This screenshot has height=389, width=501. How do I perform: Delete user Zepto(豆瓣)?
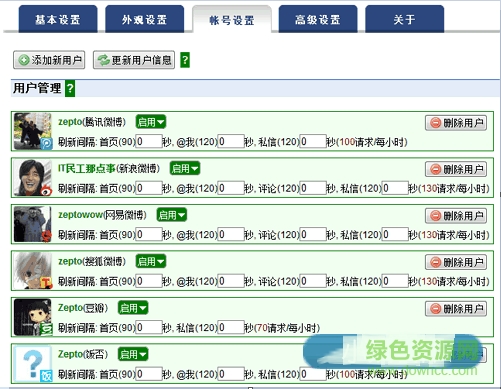[456, 309]
